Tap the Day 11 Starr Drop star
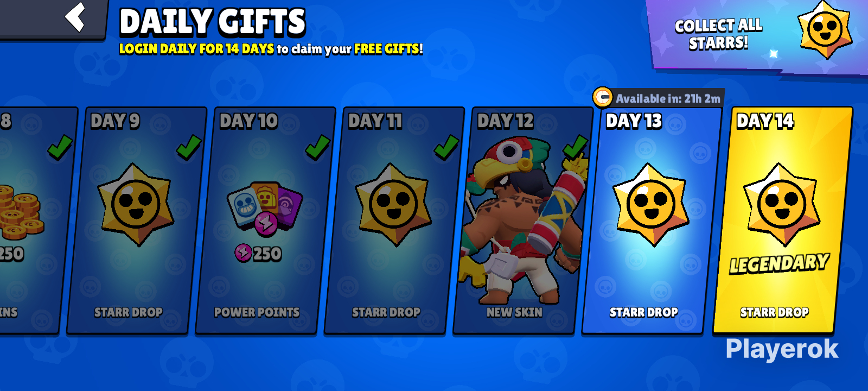Viewport: 868px width, 391px height. pyautogui.click(x=393, y=204)
